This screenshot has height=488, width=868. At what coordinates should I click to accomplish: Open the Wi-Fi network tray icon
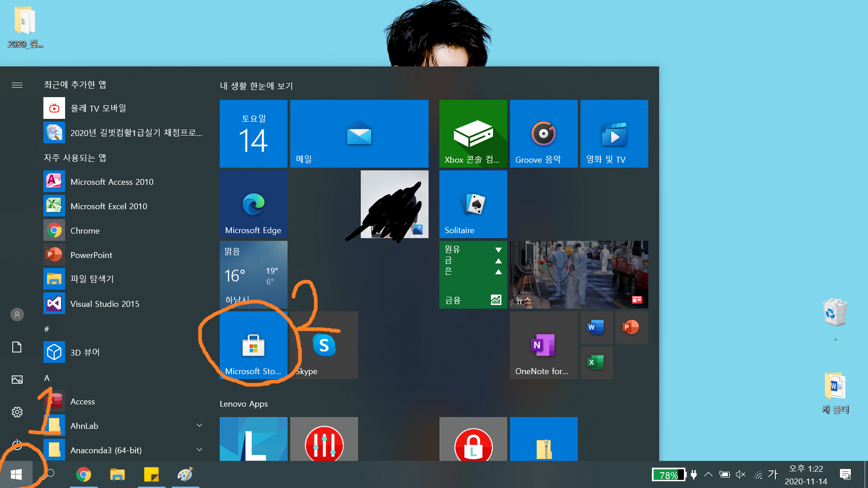(x=758, y=474)
